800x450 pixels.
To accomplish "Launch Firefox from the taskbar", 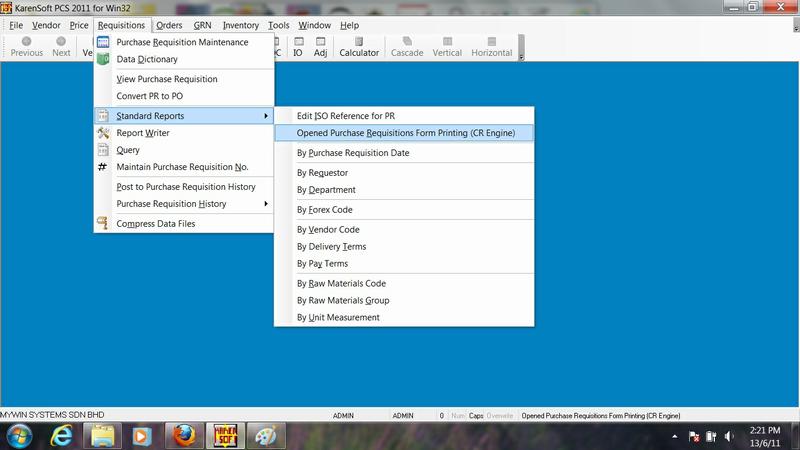I will 184,436.
